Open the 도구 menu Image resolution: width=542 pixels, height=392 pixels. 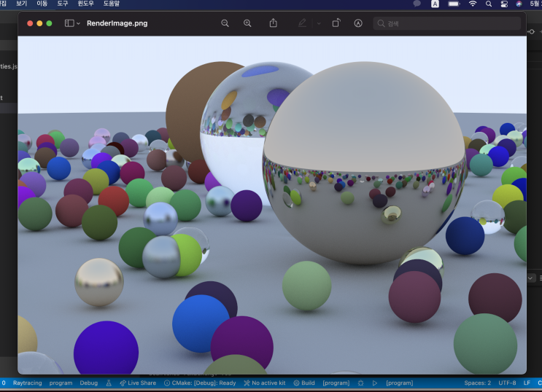click(63, 4)
